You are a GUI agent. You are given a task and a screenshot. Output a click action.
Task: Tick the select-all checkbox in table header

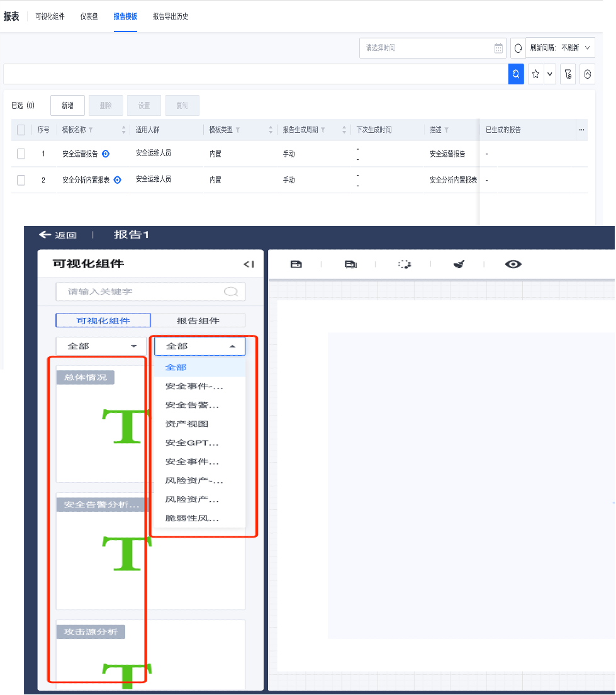coord(21,130)
